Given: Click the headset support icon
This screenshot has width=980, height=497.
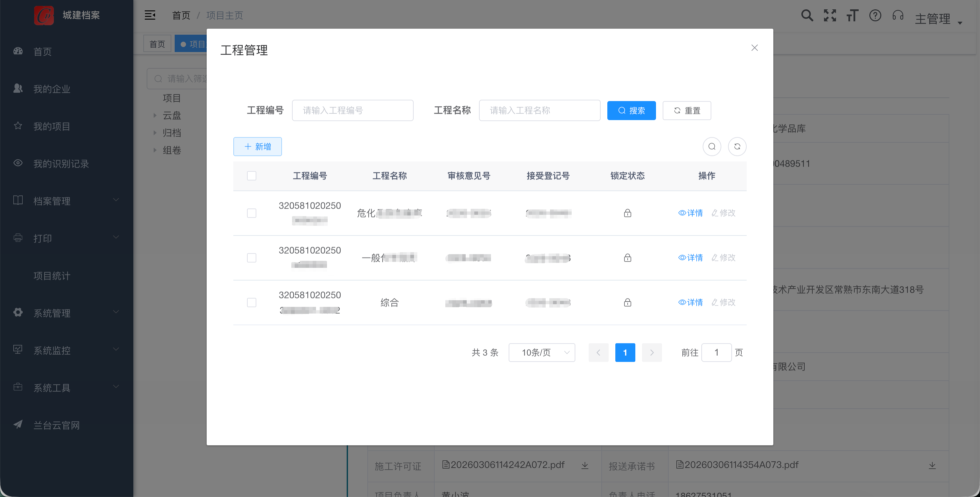Looking at the screenshot, I should coord(898,15).
